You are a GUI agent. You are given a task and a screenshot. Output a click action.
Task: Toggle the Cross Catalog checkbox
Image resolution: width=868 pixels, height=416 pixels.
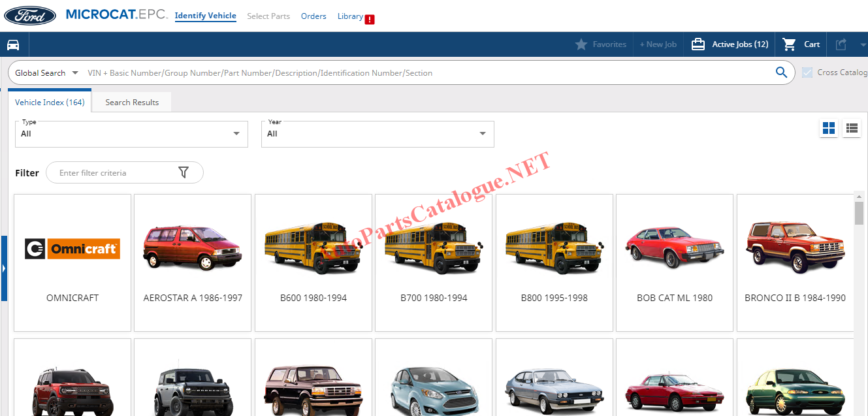point(807,72)
